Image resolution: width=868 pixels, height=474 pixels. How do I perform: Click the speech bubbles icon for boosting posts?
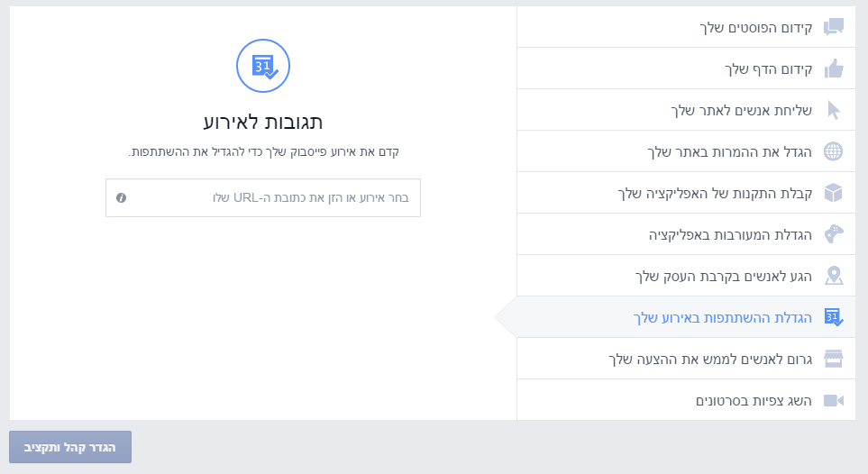click(x=834, y=27)
